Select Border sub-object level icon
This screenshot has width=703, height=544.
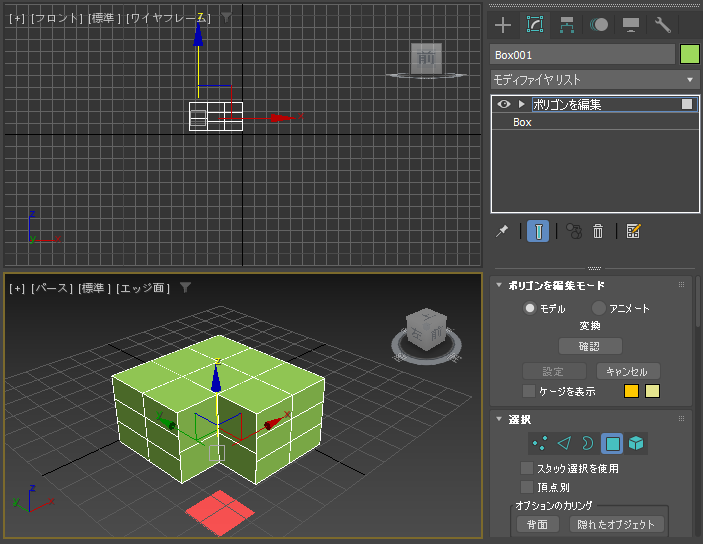(x=587, y=444)
